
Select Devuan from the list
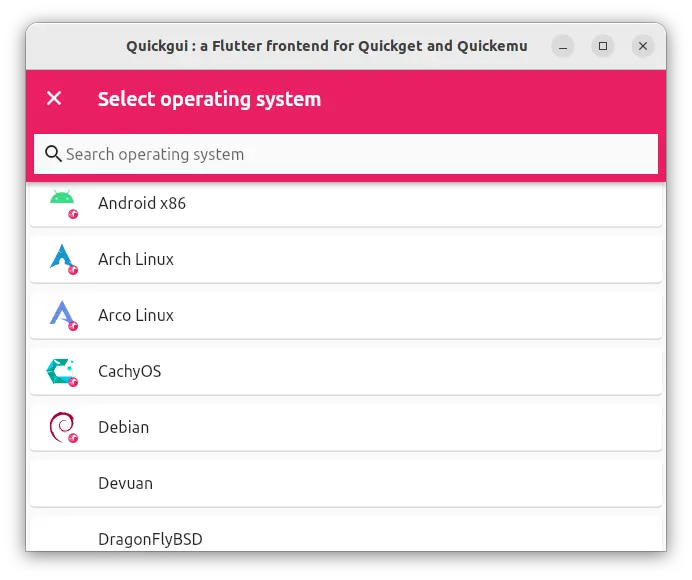pos(346,483)
